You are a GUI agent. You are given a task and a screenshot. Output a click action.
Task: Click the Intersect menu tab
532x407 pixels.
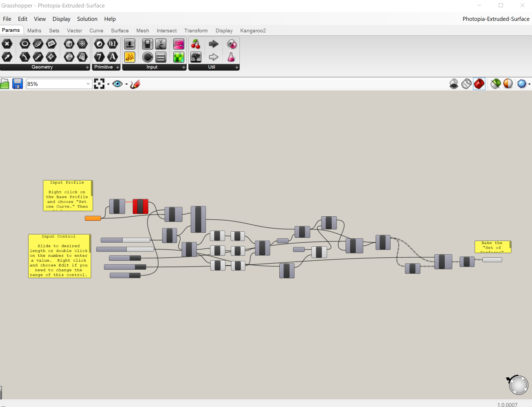coord(166,30)
